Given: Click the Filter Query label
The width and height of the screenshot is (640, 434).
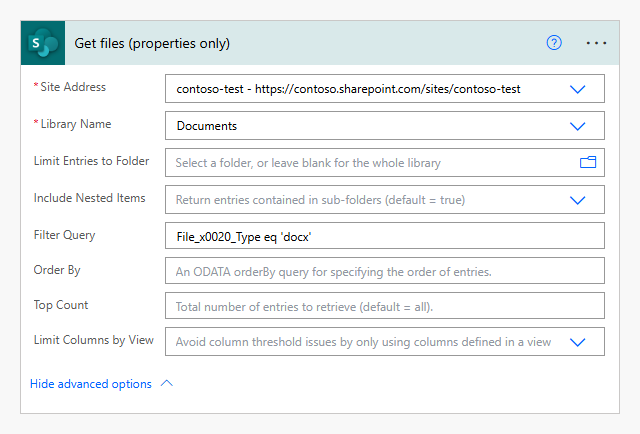Looking at the screenshot, I should click(64, 235).
